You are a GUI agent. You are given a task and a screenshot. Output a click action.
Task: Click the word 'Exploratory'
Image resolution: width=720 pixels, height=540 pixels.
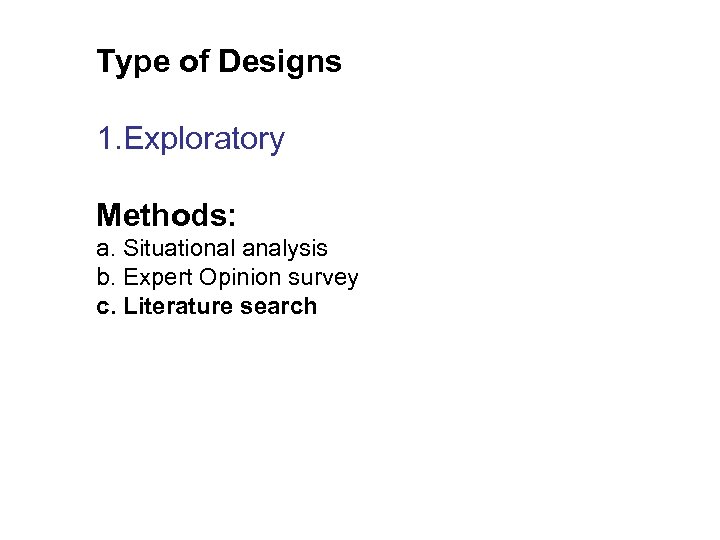click(205, 139)
